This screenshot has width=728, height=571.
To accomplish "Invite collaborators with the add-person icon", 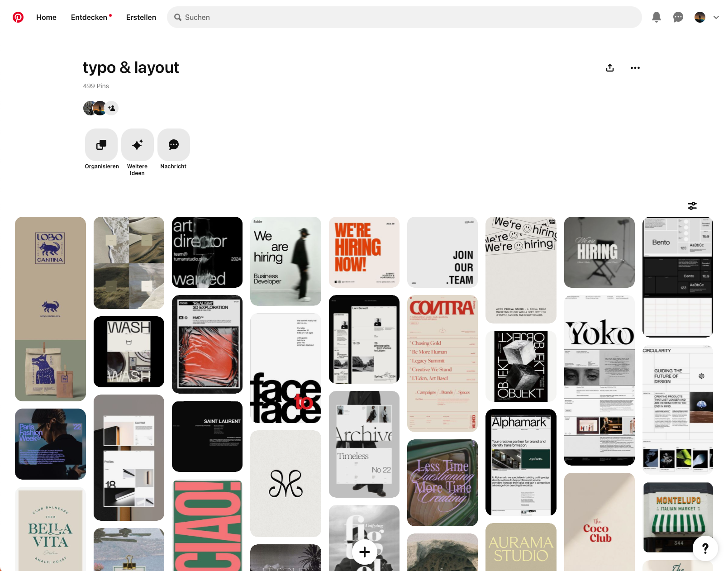I will click(x=112, y=108).
